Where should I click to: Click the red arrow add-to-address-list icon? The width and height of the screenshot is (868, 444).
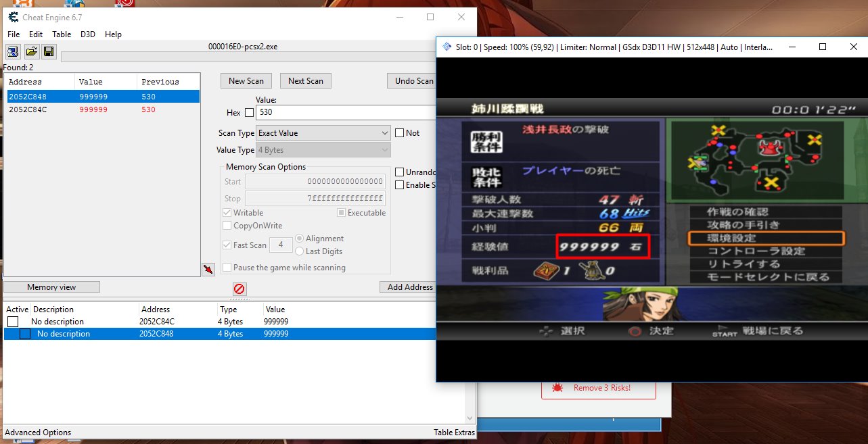tap(208, 270)
